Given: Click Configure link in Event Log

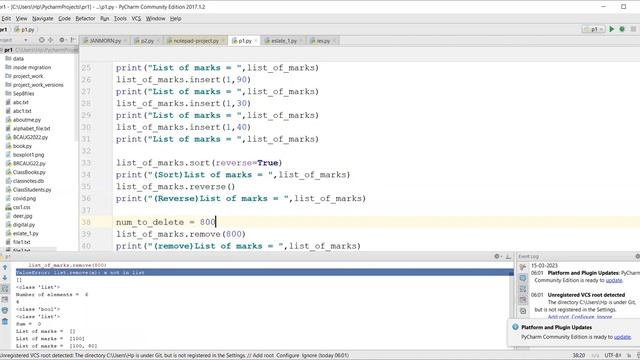Looking at the screenshot, I should [583, 317].
